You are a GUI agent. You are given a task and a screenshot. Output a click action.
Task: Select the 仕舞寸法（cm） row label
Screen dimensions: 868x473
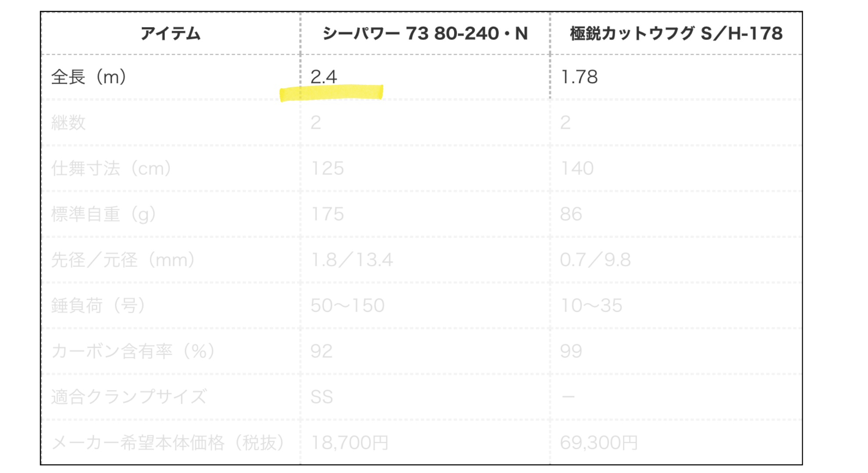[x=111, y=168]
